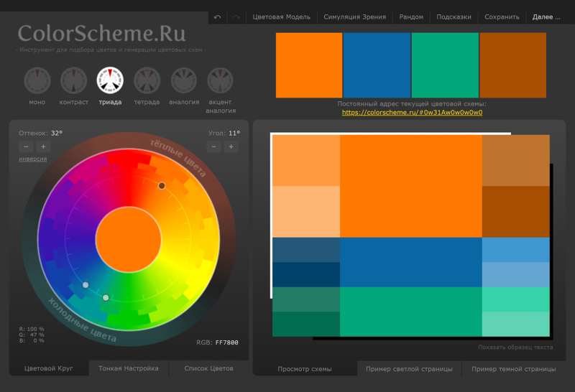The width and height of the screenshot is (575, 392).
Task: Click the инверсия link
Action: (32, 159)
